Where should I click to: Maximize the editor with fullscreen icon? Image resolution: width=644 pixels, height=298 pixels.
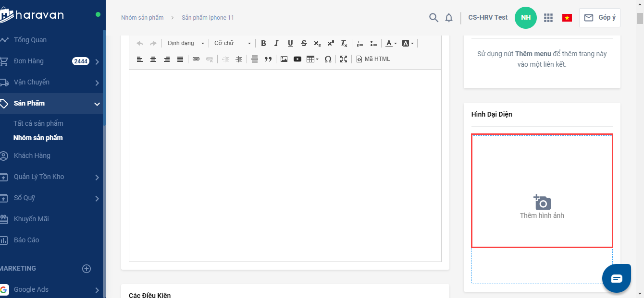tap(343, 59)
